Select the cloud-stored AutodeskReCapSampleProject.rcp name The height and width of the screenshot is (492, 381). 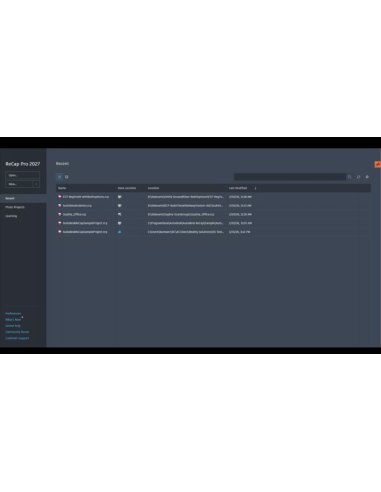point(85,232)
